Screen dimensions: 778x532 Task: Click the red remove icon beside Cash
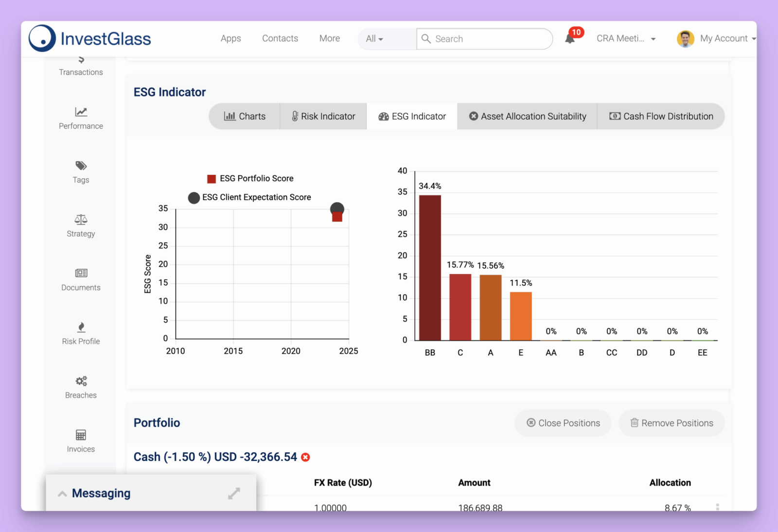[305, 457]
